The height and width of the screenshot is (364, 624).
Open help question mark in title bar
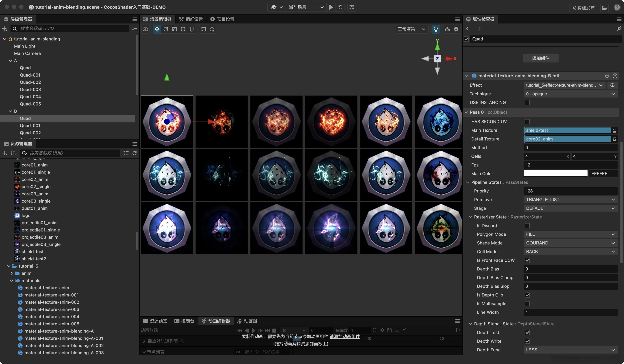point(617,7)
